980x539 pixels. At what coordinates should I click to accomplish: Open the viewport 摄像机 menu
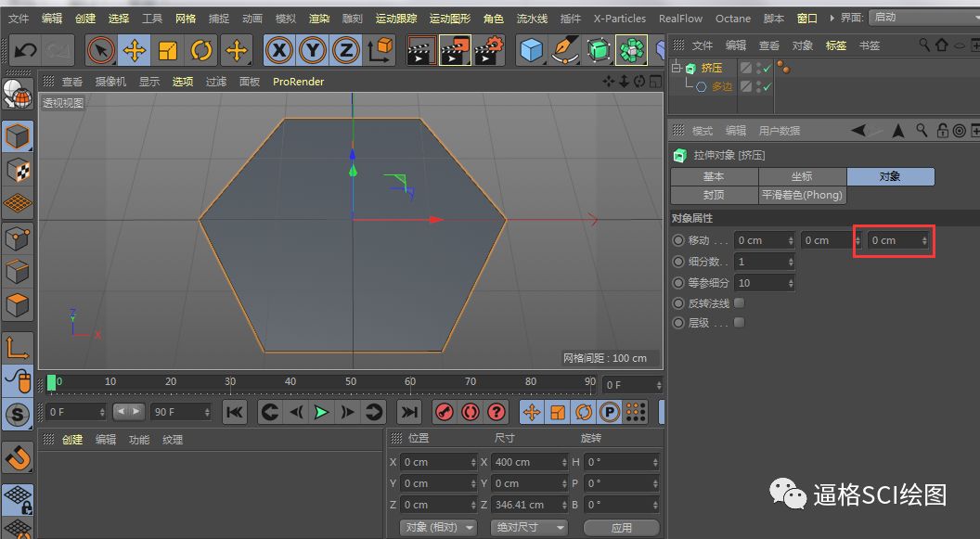pyautogui.click(x=110, y=82)
